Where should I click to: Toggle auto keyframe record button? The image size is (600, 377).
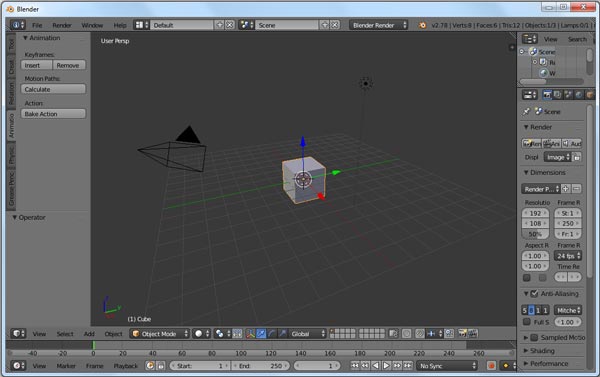(x=491, y=366)
